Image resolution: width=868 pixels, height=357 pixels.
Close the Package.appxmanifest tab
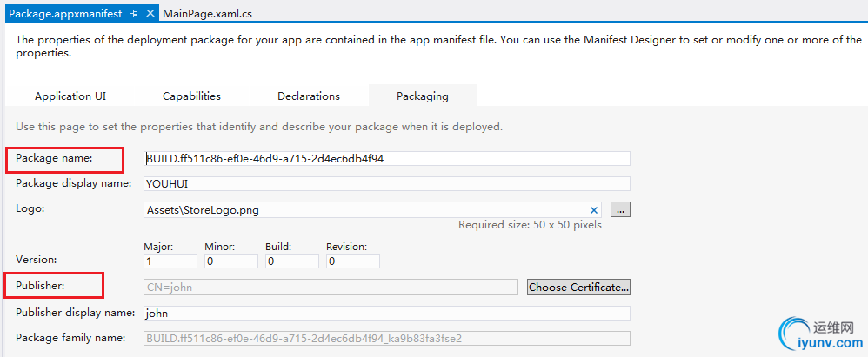coord(150,14)
